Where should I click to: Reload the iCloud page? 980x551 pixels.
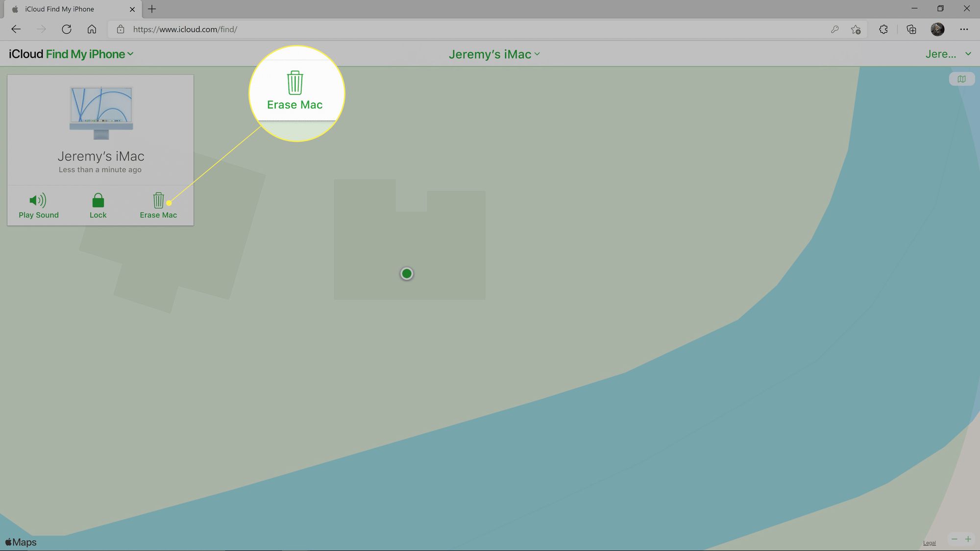click(x=67, y=29)
